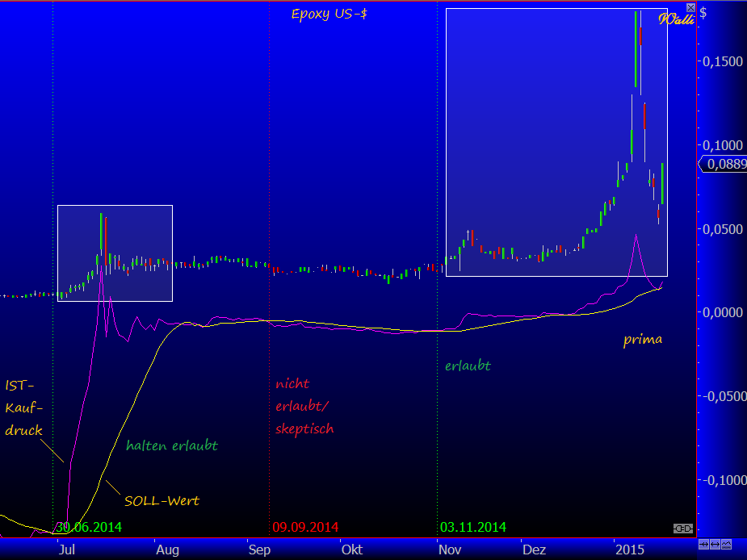Select the 'halten erlaubt' green annotation
Screen dimensions: 747x560
pos(171,445)
